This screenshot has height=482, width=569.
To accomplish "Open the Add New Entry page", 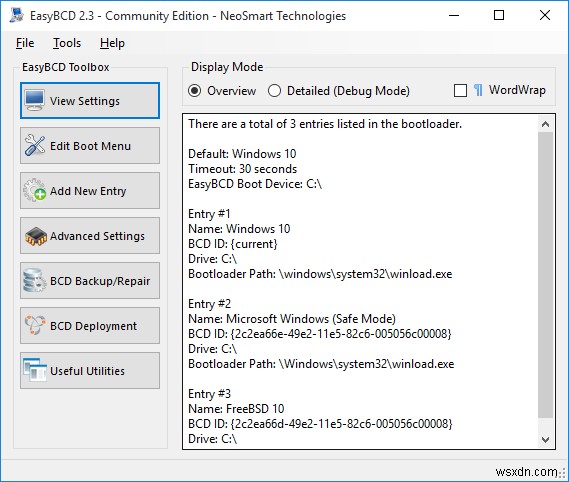I will pyautogui.click(x=90, y=191).
